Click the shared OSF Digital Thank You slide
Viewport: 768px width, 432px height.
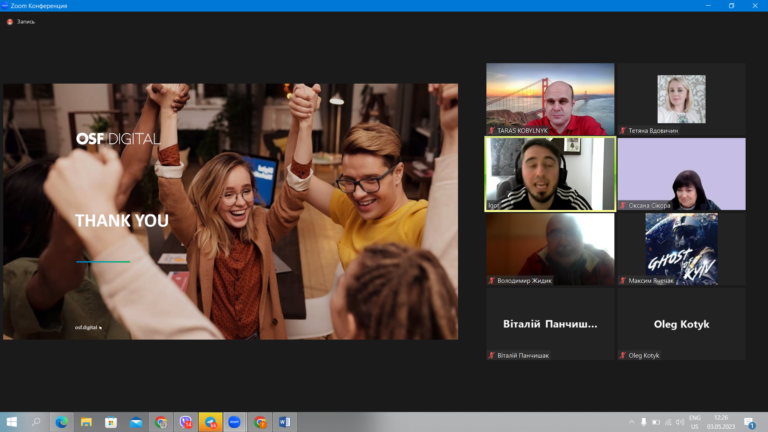(x=230, y=211)
